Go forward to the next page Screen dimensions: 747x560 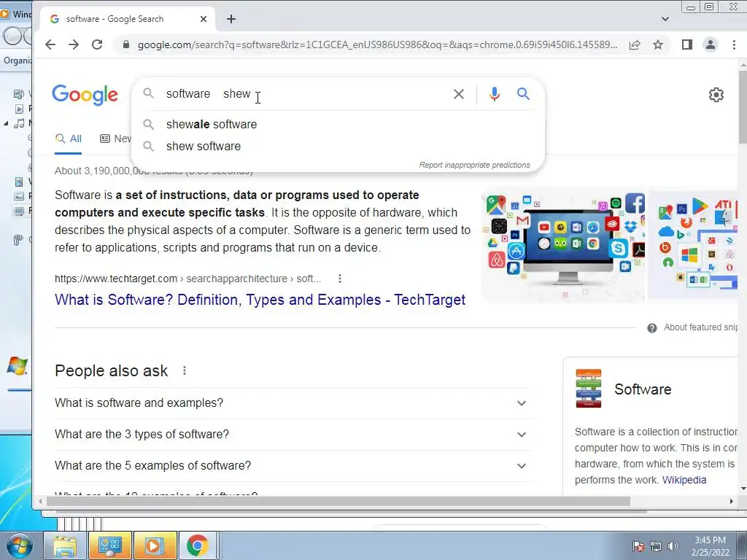(x=74, y=44)
